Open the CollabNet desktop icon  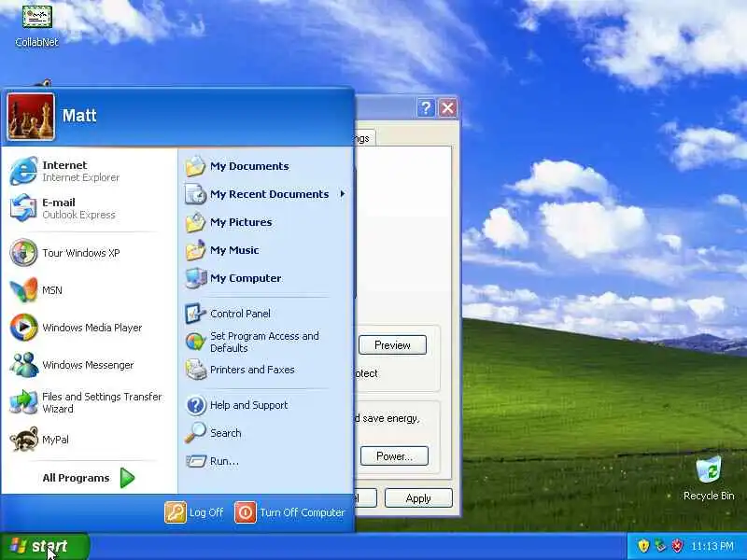[x=36, y=16]
